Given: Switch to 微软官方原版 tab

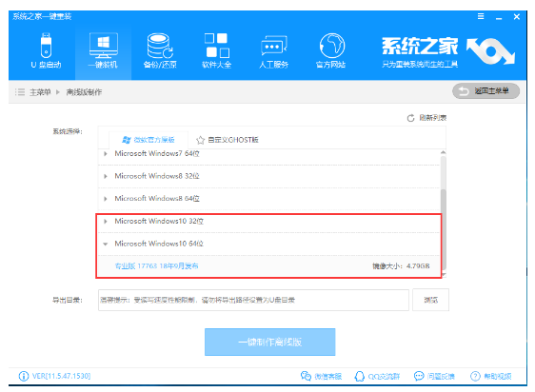Looking at the screenshot, I should [149, 140].
